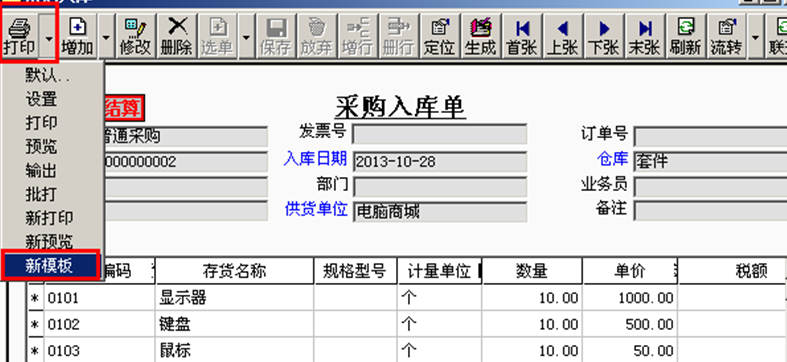The height and width of the screenshot is (362, 787).
Task: Click the 打印 print toolbar icon
Action: tap(20, 36)
